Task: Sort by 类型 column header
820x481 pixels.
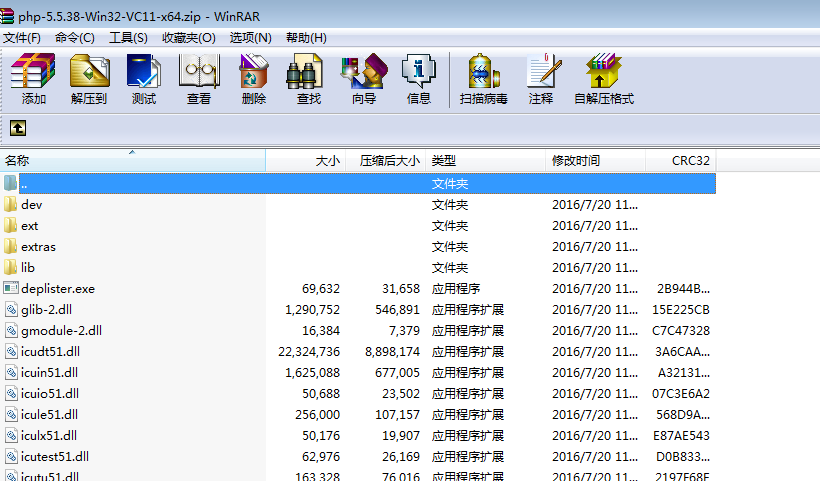Action: point(486,161)
